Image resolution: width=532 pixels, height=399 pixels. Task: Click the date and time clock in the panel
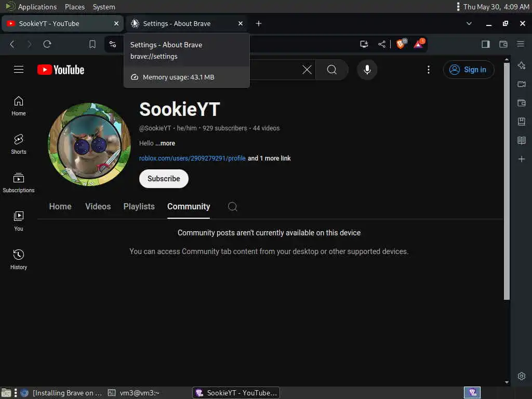pos(496,7)
